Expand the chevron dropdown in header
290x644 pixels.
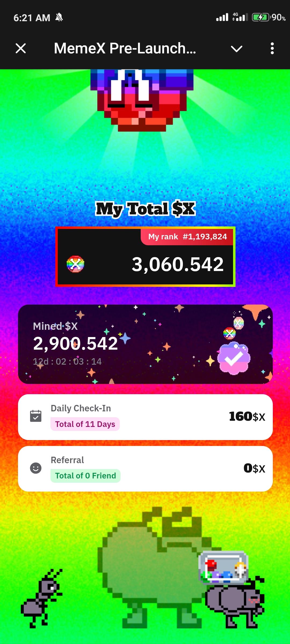pyautogui.click(x=237, y=49)
